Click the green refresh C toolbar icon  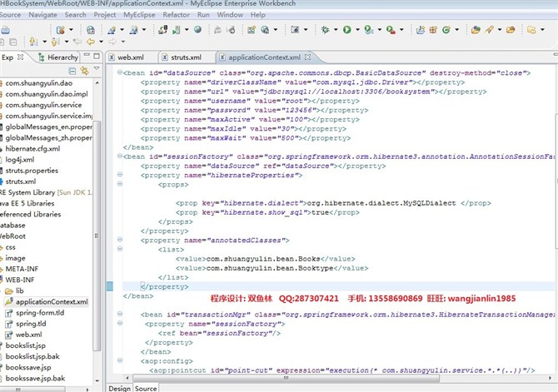coord(446,30)
